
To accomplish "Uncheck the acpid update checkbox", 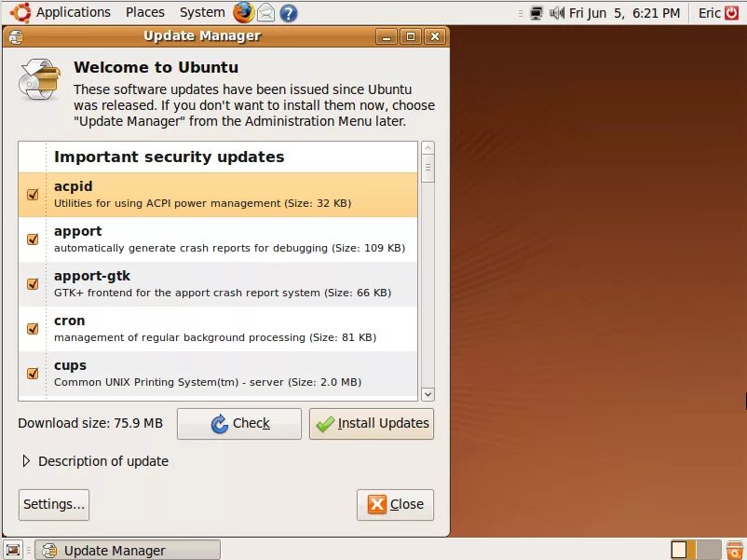I will coord(33,195).
